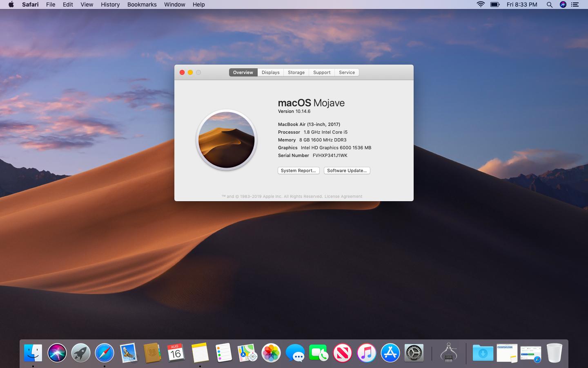Open Notification Center list icon
Image resolution: width=588 pixels, height=368 pixels.
pos(575,4)
